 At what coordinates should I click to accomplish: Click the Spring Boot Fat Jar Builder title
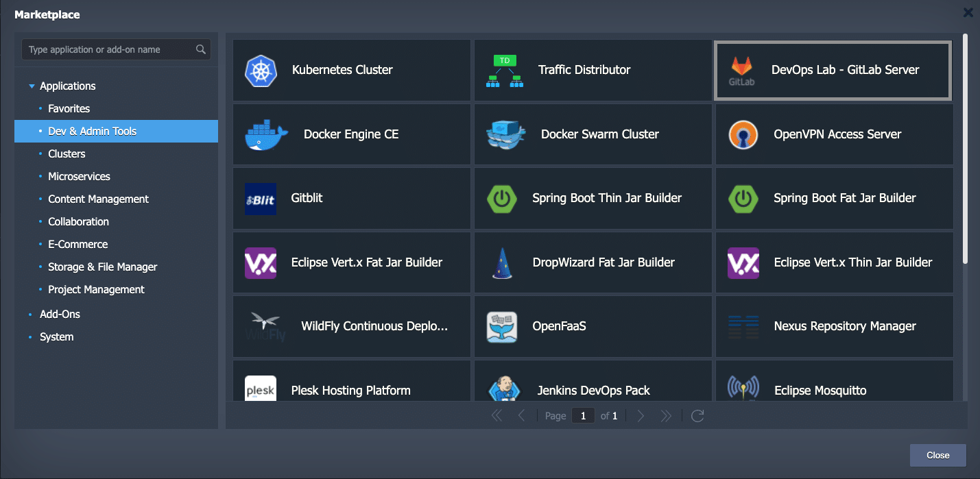coord(845,198)
